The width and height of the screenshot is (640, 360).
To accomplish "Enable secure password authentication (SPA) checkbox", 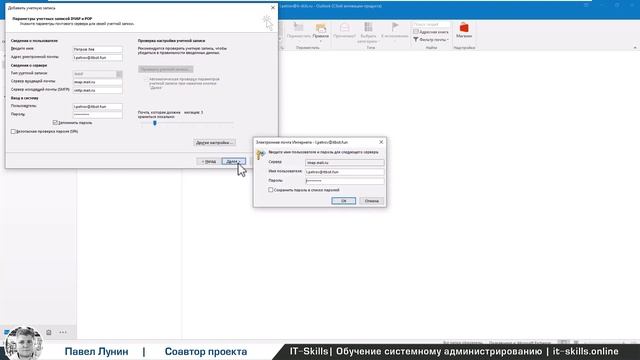I will (x=13, y=131).
